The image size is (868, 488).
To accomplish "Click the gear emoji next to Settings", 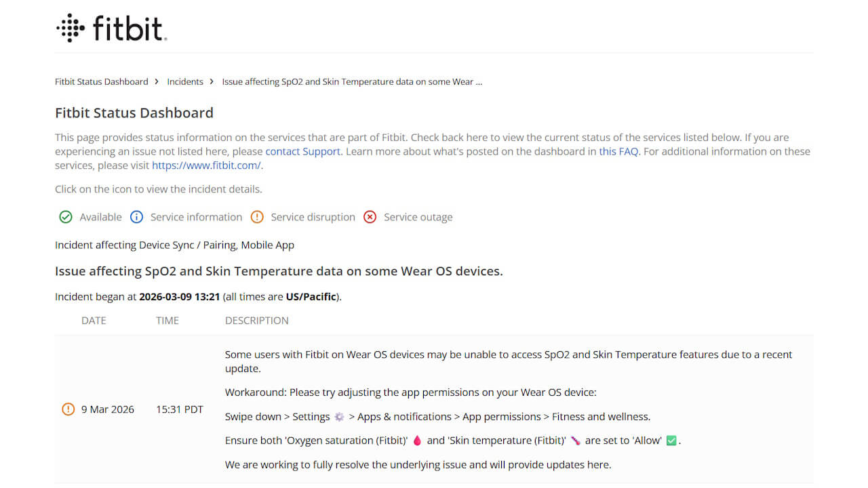I will [x=339, y=417].
